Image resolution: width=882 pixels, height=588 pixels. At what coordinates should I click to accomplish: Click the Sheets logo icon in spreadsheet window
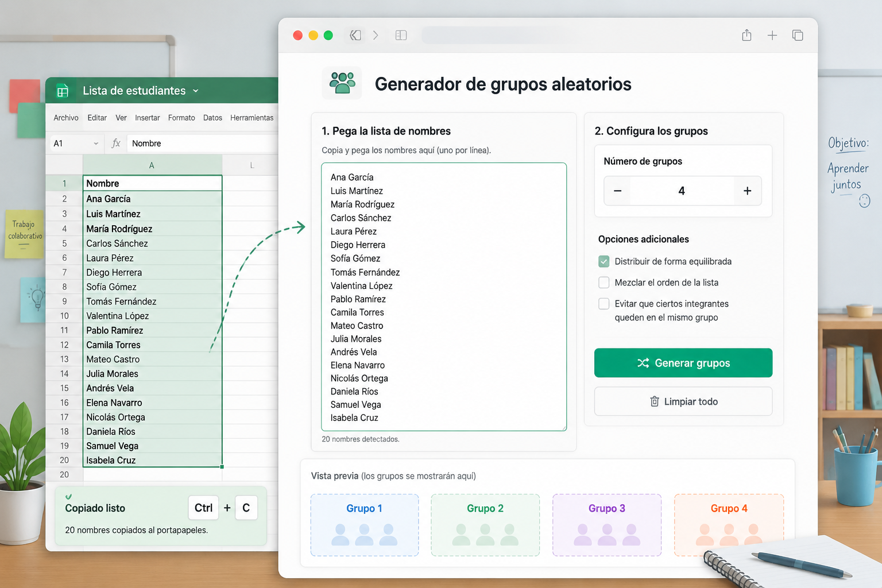[x=62, y=91]
